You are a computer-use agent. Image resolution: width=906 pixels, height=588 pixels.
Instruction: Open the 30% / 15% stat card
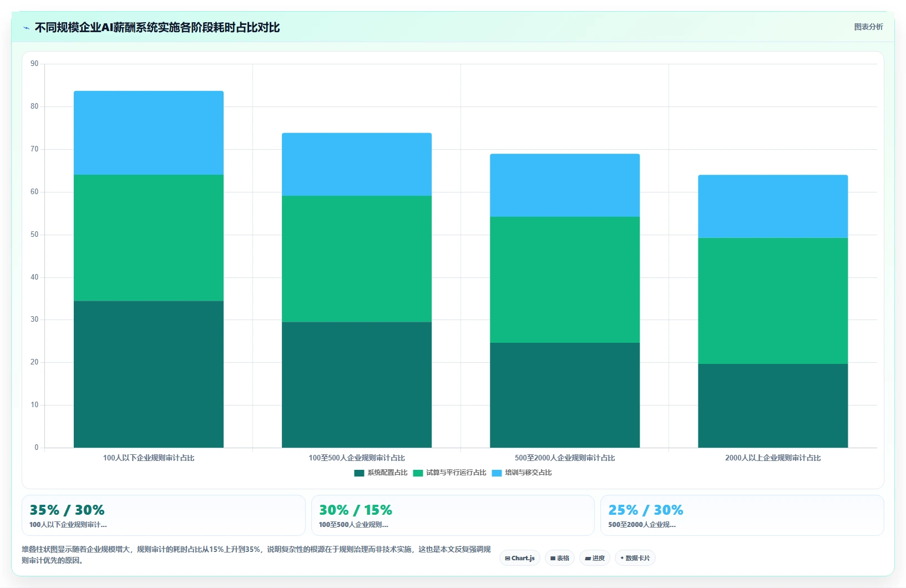(453, 515)
